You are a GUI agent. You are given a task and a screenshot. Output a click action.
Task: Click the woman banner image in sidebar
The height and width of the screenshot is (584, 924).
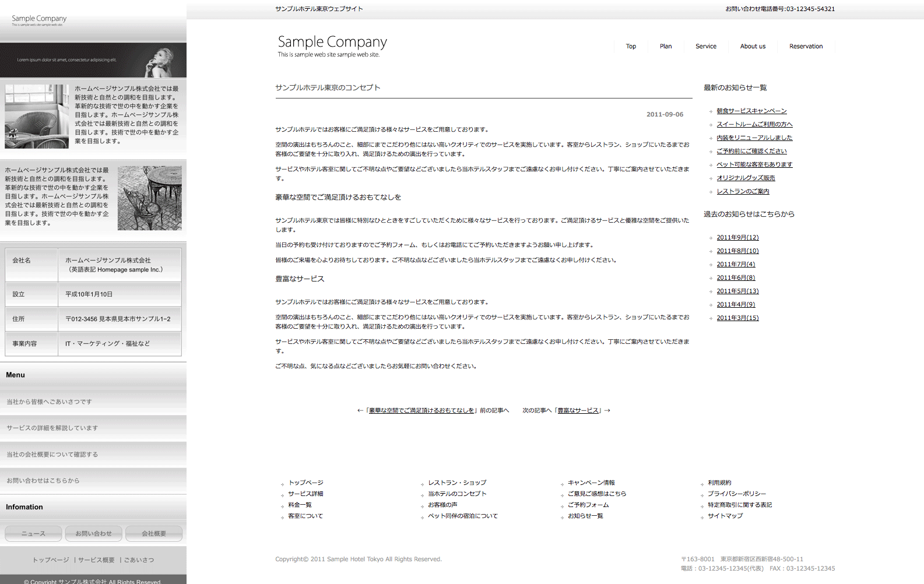[93, 60]
